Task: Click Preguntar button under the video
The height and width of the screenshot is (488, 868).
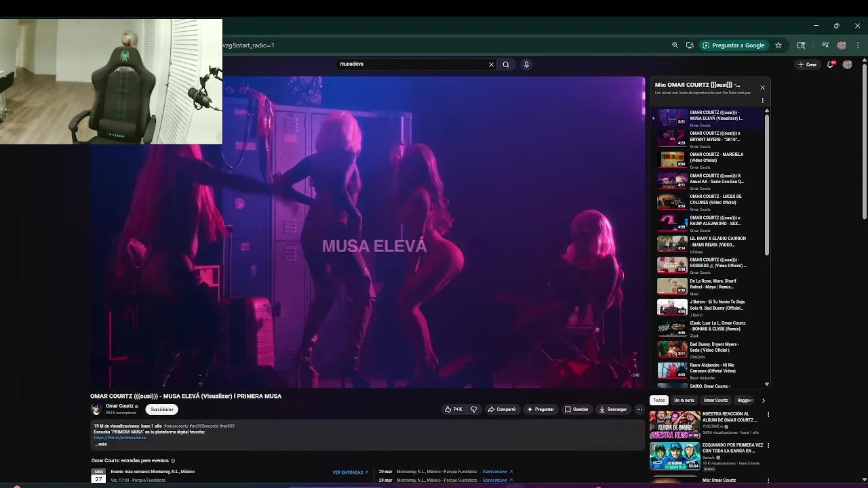Action: 540,409
